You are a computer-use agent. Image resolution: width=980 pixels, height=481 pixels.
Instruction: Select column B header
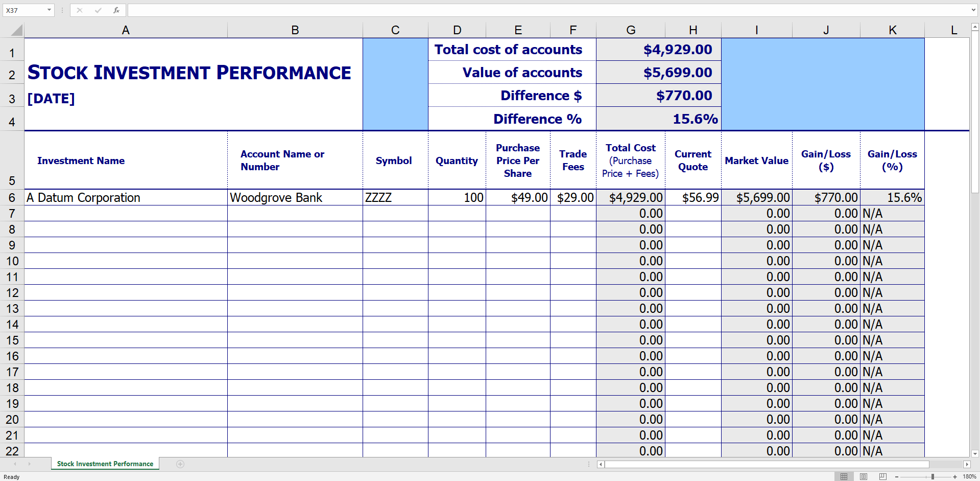pyautogui.click(x=295, y=30)
